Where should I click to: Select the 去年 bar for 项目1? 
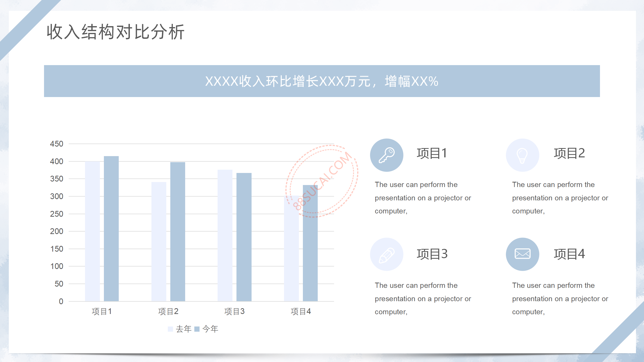click(92, 231)
